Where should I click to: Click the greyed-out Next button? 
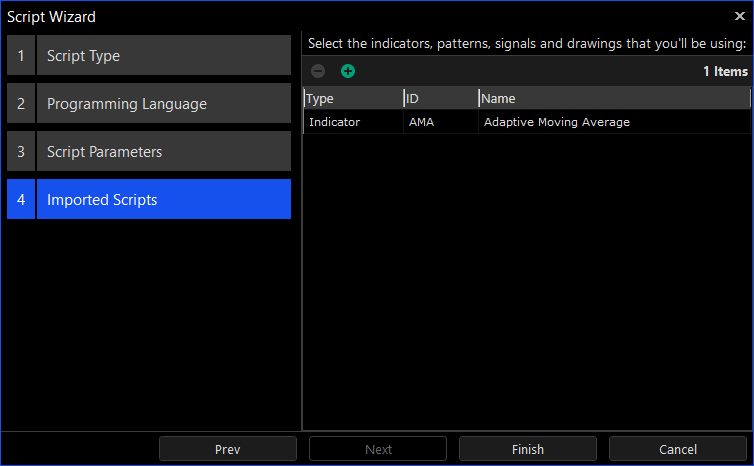(x=378, y=449)
